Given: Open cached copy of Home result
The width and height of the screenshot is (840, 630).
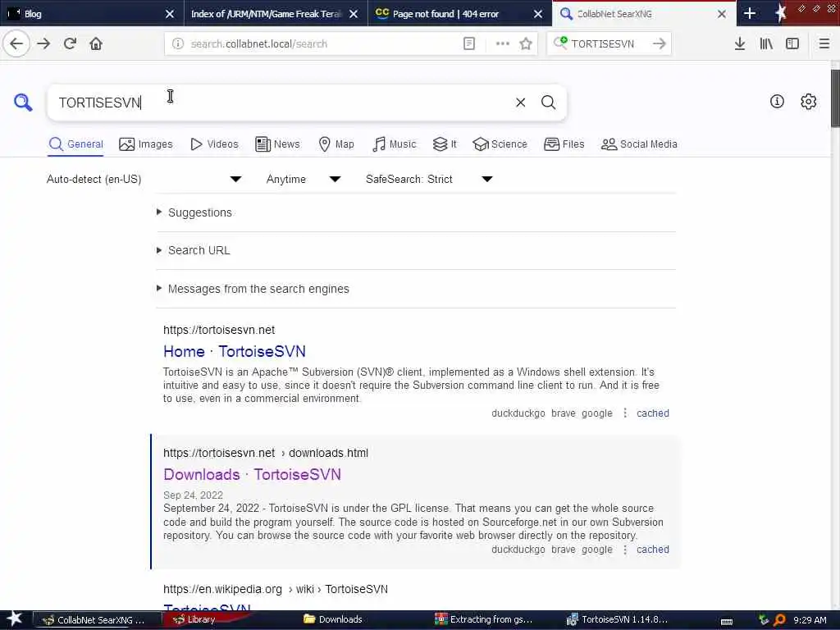Looking at the screenshot, I should [652, 413].
